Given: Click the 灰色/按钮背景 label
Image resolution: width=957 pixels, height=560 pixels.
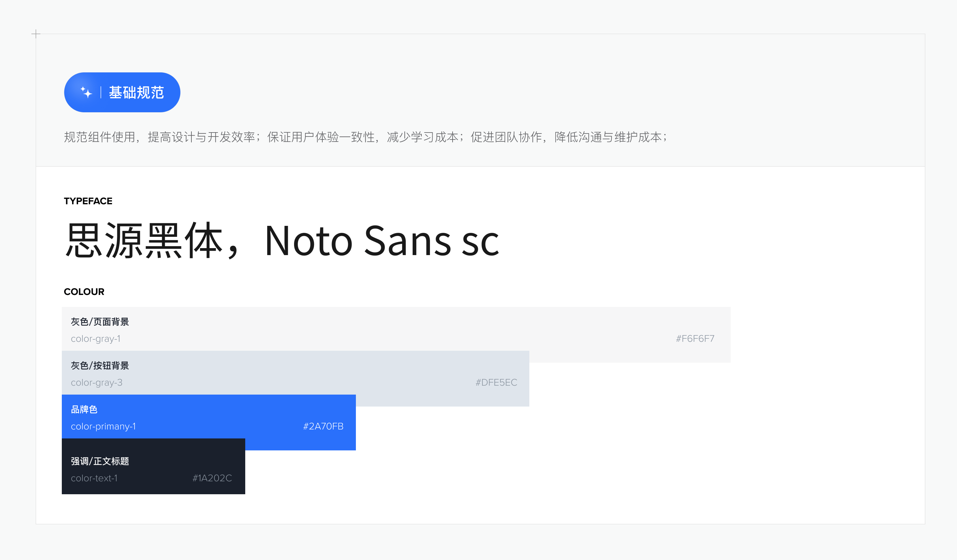Looking at the screenshot, I should 99,365.
